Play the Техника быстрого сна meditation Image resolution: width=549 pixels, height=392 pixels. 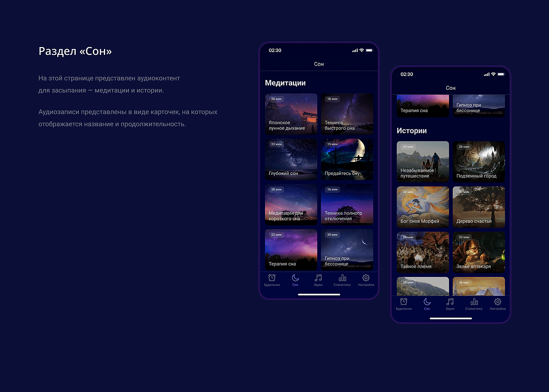coord(347,114)
